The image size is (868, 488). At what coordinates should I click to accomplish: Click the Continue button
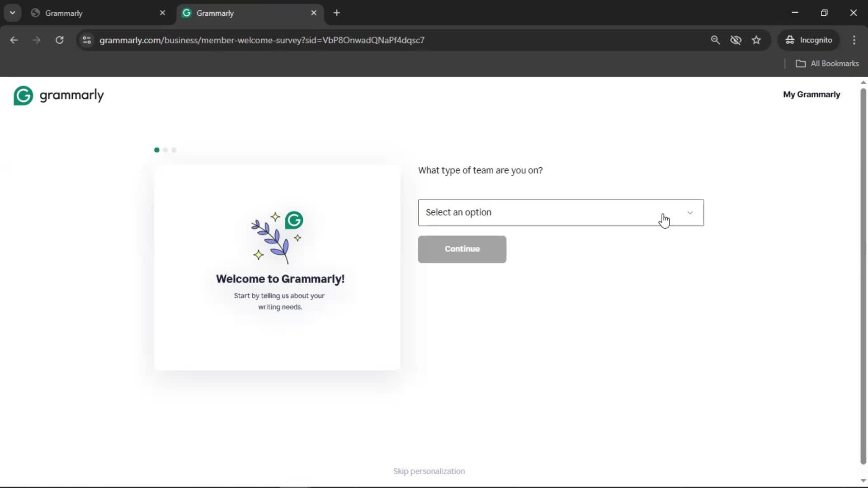pyautogui.click(x=462, y=249)
